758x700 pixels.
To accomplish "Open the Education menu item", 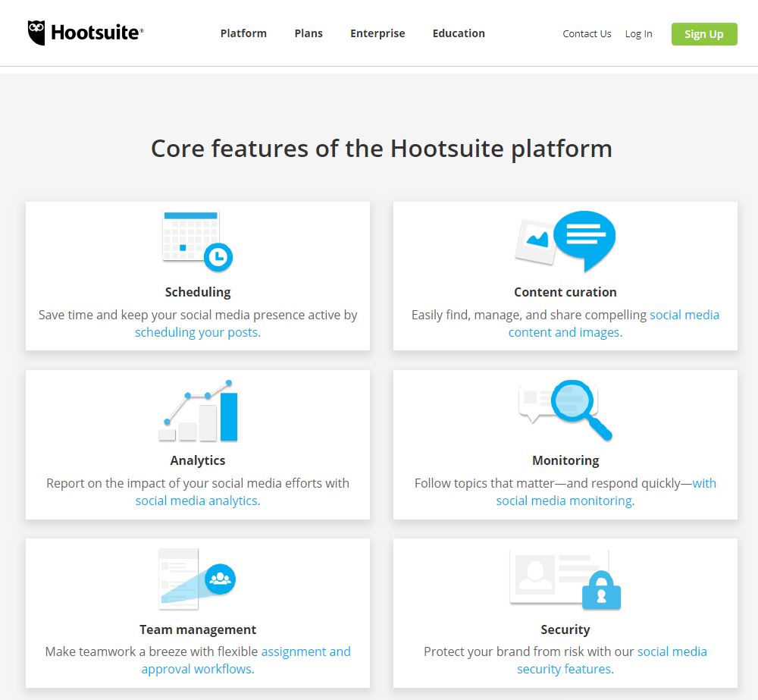I will pos(459,33).
